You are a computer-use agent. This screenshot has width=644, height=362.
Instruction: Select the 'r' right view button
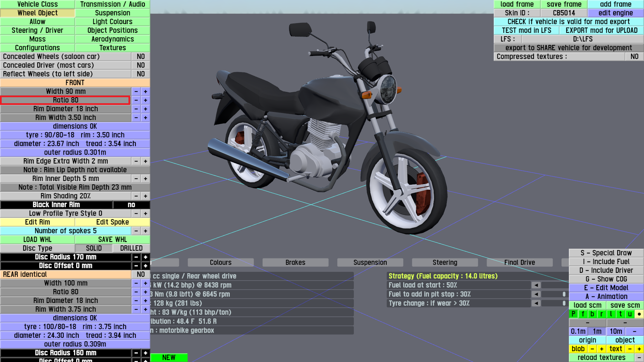tap(601, 314)
